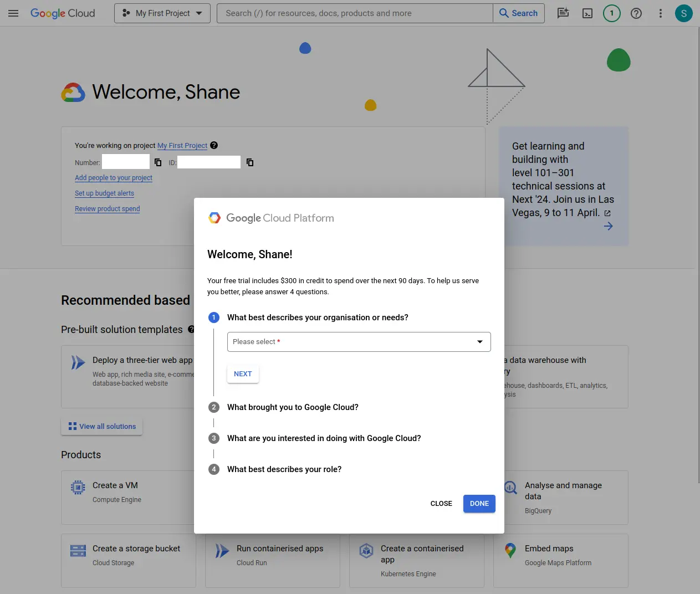Click the blue DONE button
700x594 pixels.
click(479, 504)
